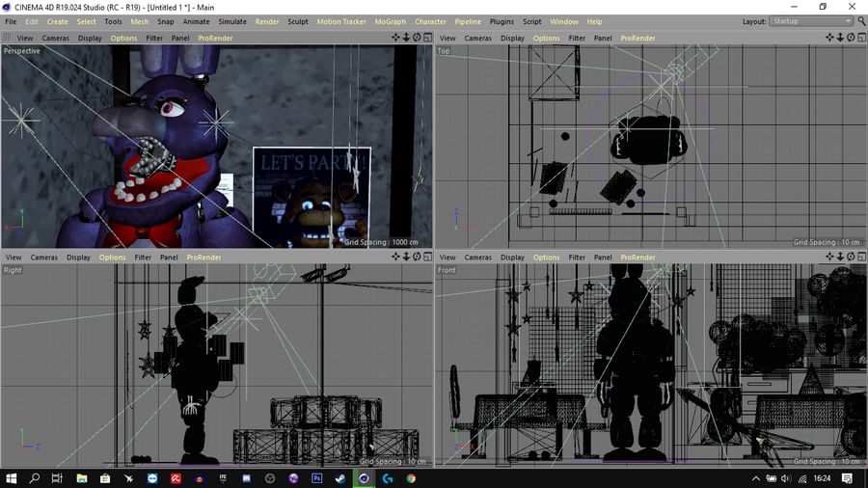
Task: Click the rotate-view icon in the Top viewport
Action: point(851,38)
